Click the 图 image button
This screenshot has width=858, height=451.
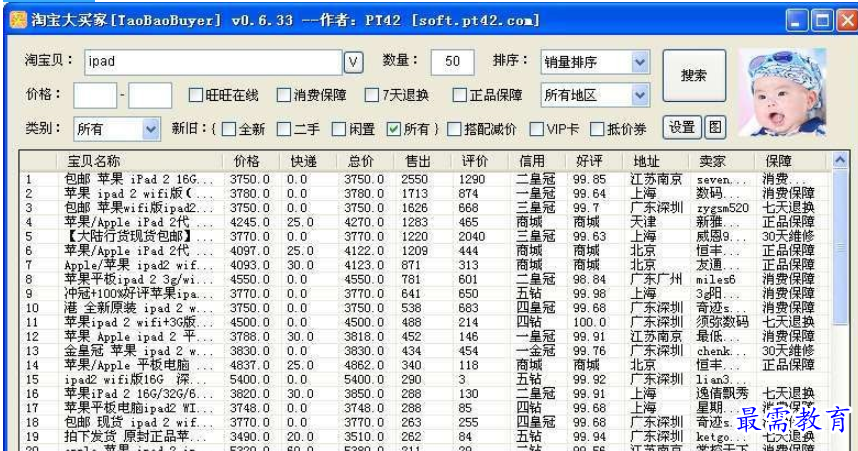click(715, 128)
